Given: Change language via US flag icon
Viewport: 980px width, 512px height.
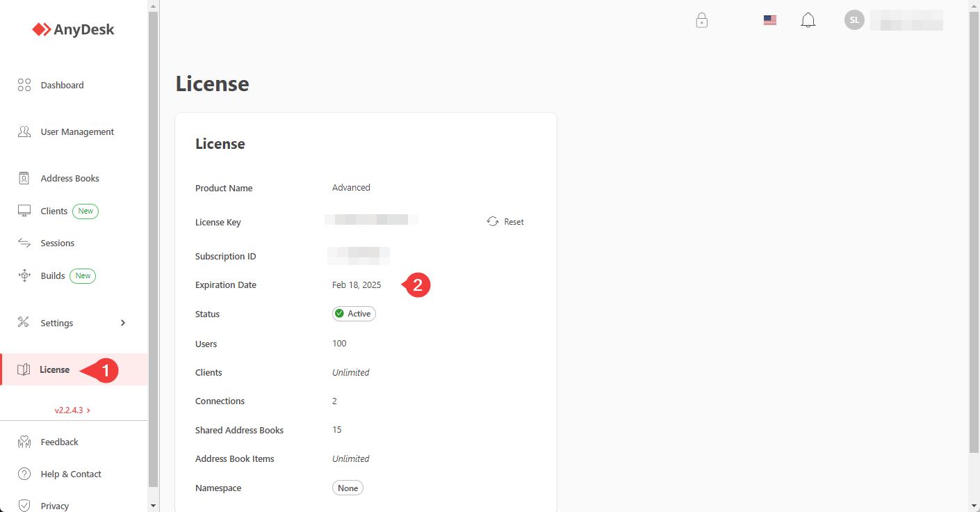Looking at the screenshot, I should click(x=770, y=20).
